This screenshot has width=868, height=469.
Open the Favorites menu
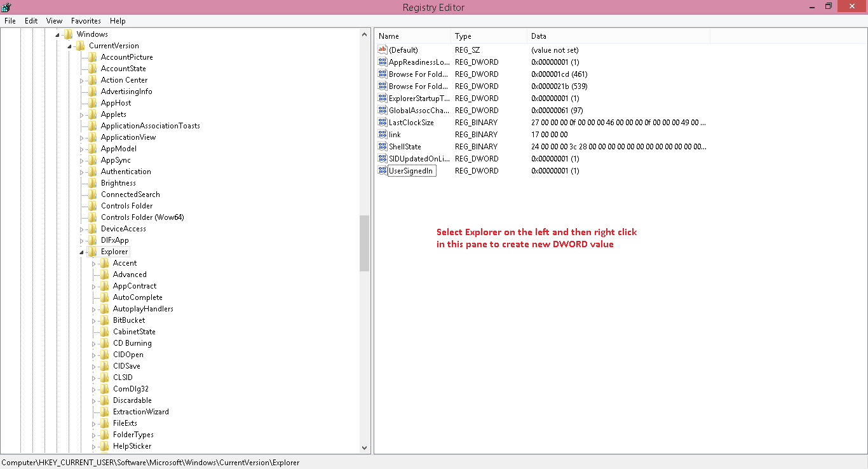(x=86, y=21)
